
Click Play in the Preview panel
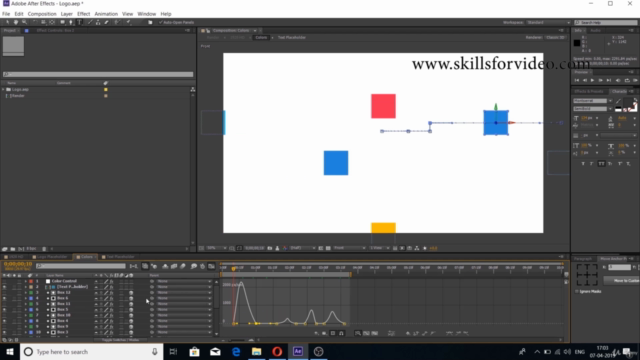coord(592,80)
